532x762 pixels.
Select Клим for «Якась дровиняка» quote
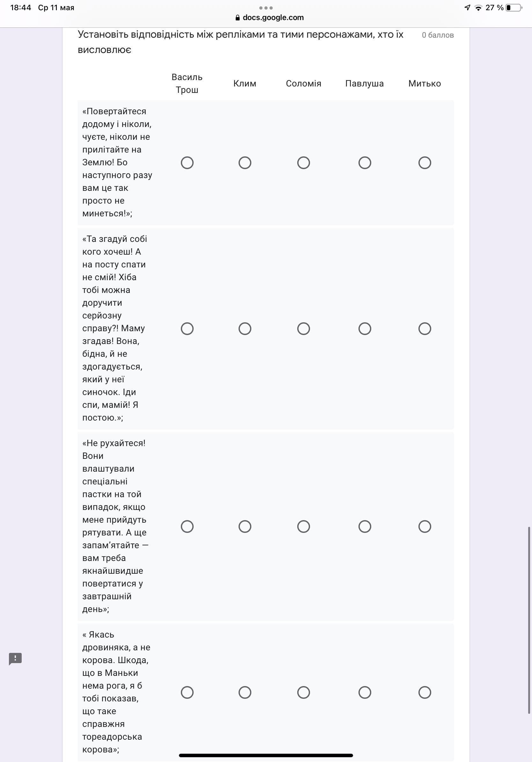click(245, 692)
